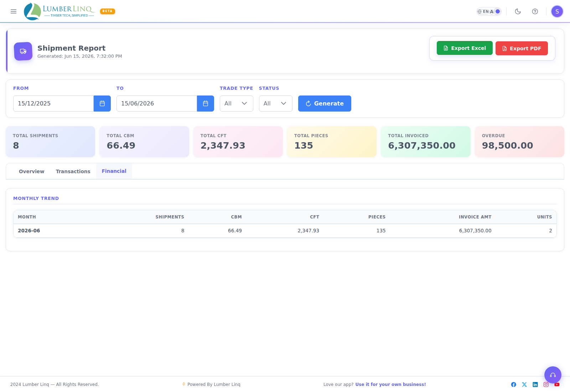Click the Invoice Amt column header

tap(475, 217)
